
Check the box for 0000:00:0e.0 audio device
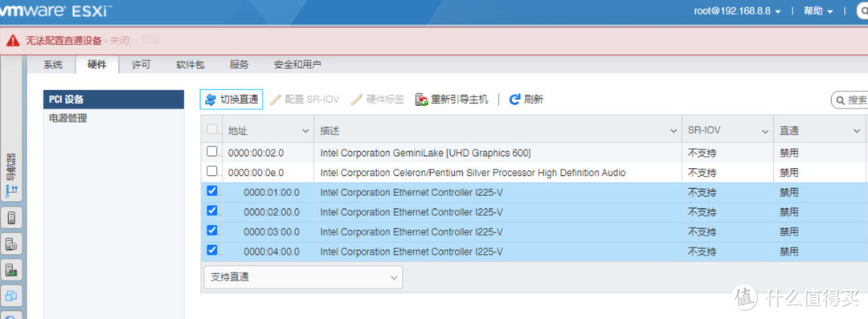coord(212,171)
